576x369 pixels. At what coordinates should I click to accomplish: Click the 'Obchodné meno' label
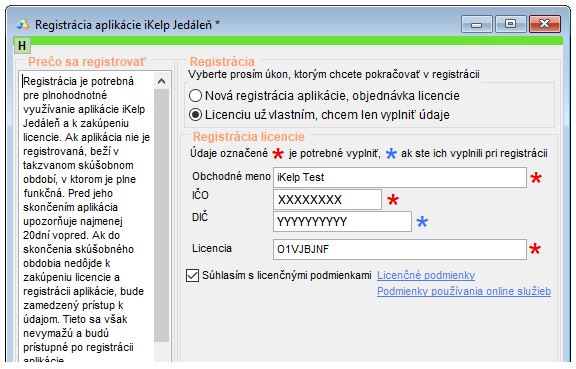(x=231, y=176)
